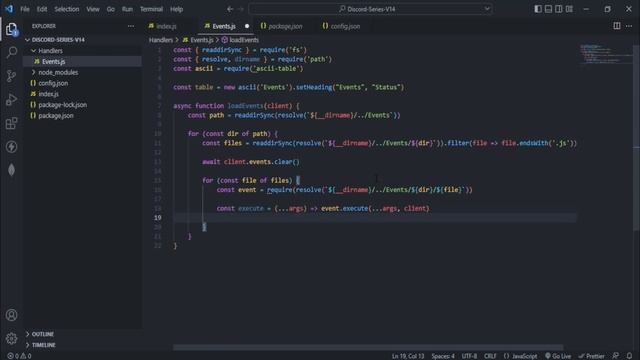Open config.json from explorer tree

pos(53,83)
